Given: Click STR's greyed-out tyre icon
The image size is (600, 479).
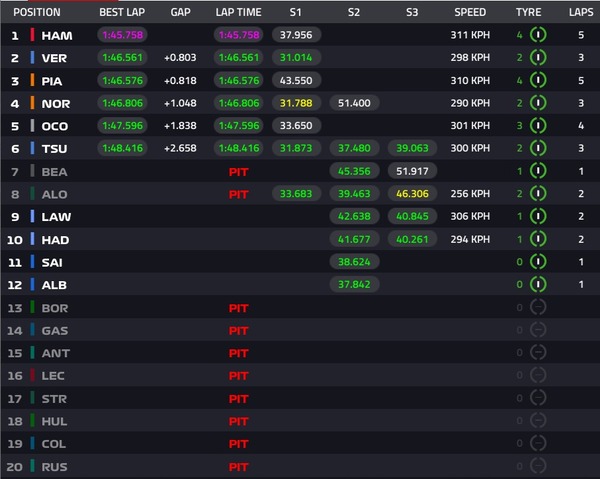Looking at the screenshot, I should (538, 398).
